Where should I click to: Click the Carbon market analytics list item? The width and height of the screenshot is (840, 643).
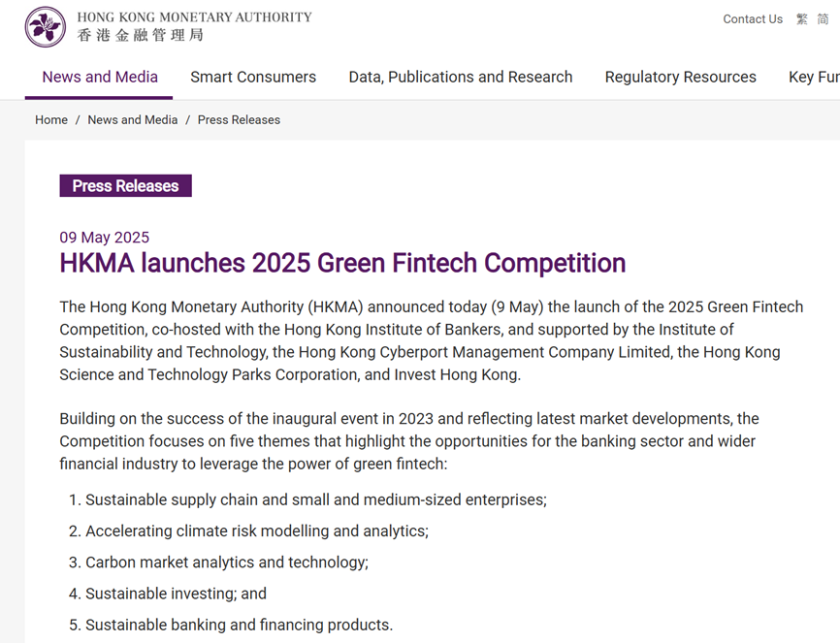click(x=226, y=562)
